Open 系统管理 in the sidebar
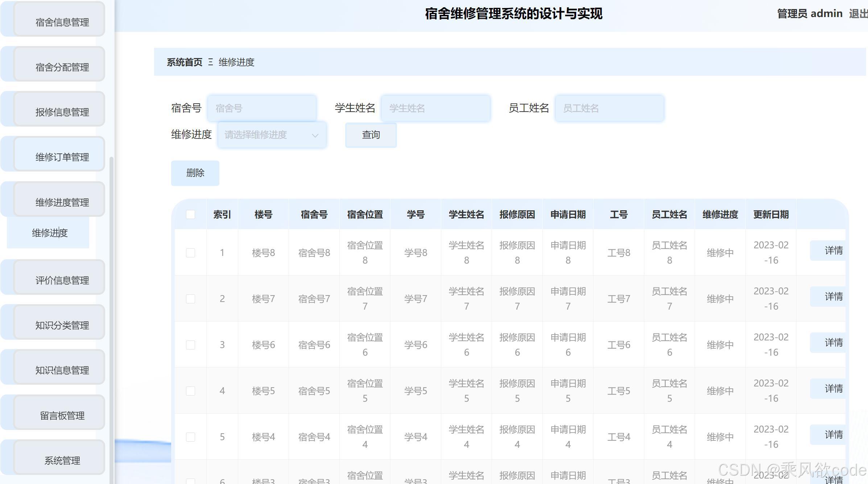The width and height of the screenshot is (868, 484). [x=58, y=460]
